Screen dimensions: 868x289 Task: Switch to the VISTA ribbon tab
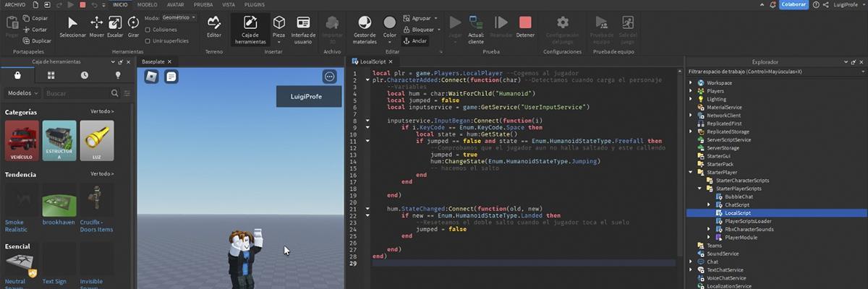tap(228, 4)
